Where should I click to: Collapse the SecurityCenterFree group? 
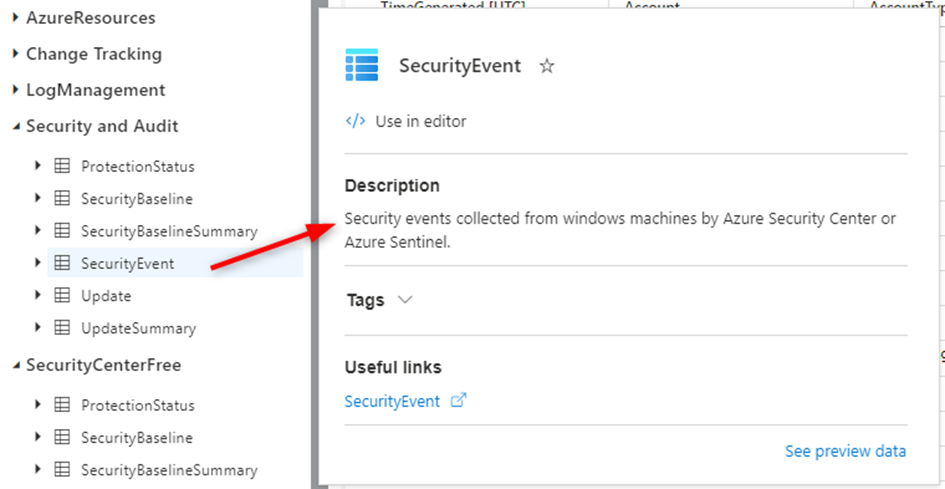coord(15,366)
